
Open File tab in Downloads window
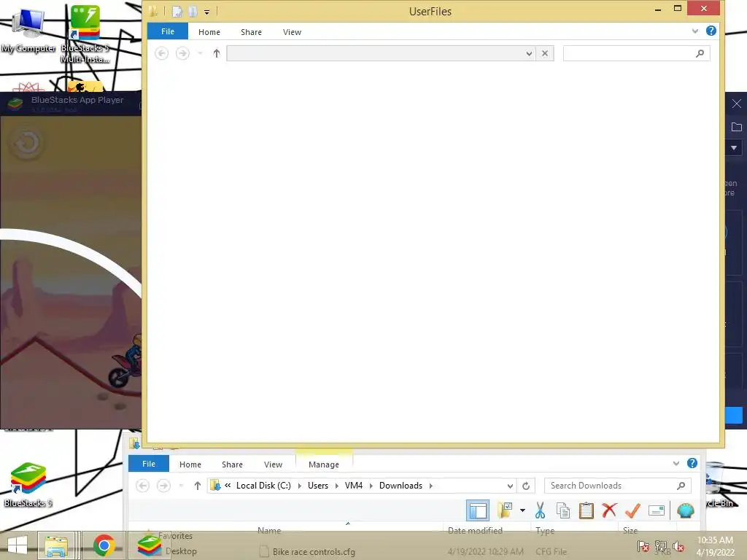pyautogui.click(x=149, y=464)
